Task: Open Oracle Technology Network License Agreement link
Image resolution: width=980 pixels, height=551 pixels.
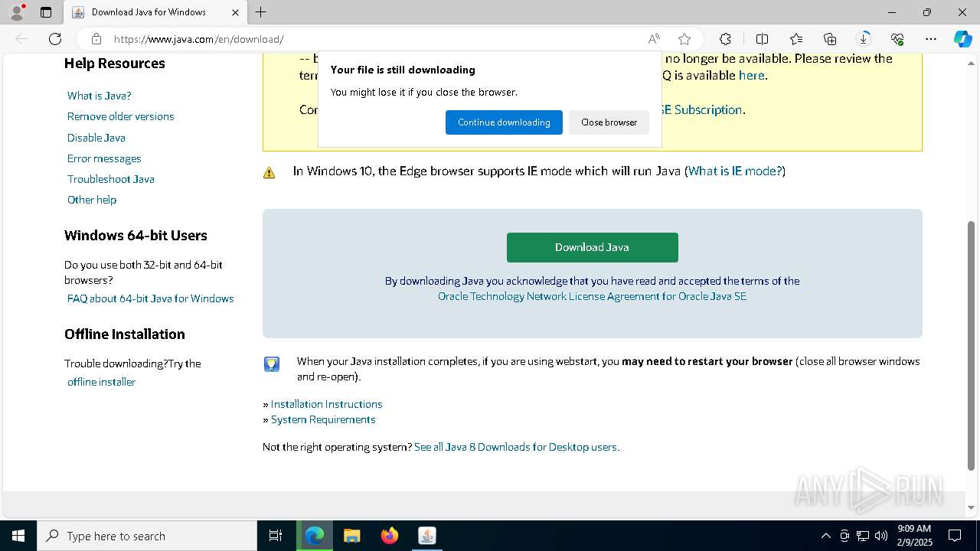Action: [592, 296]
